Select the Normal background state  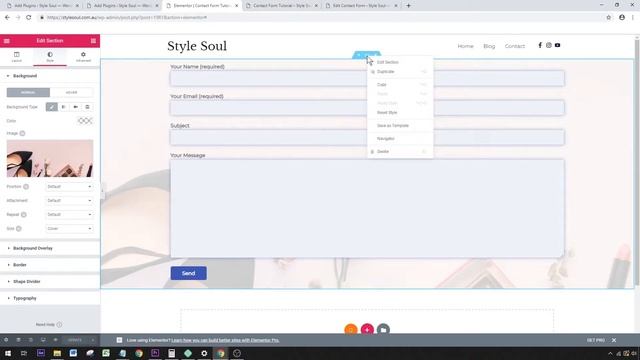tap(28, 92)
